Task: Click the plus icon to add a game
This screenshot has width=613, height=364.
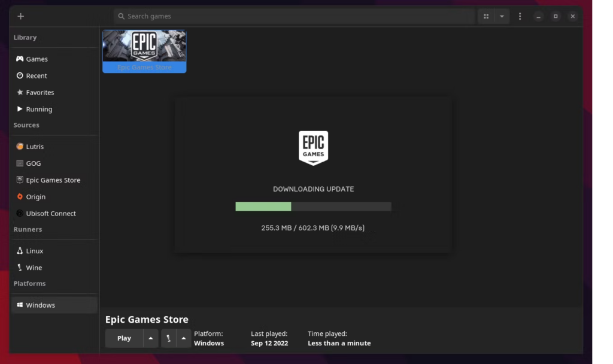Action: click(x=21, y=16)
